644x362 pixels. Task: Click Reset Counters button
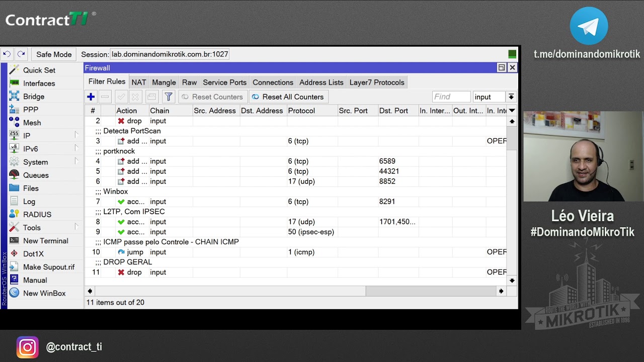213,97
